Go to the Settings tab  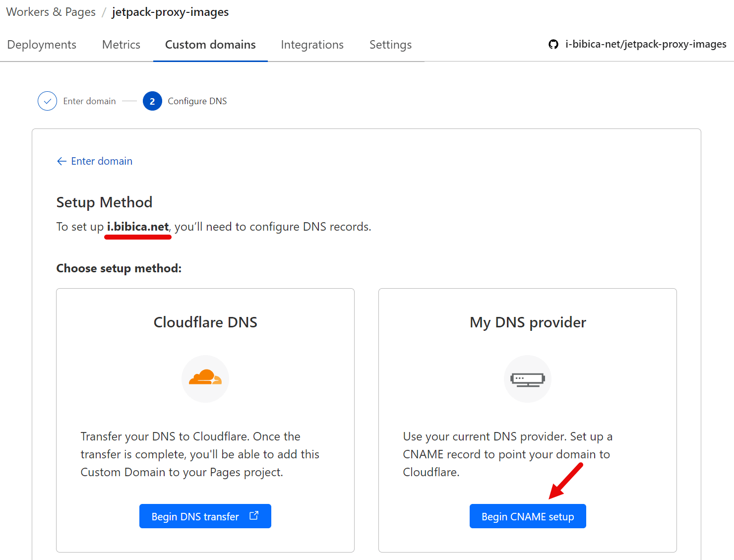(x=390, y=45)
